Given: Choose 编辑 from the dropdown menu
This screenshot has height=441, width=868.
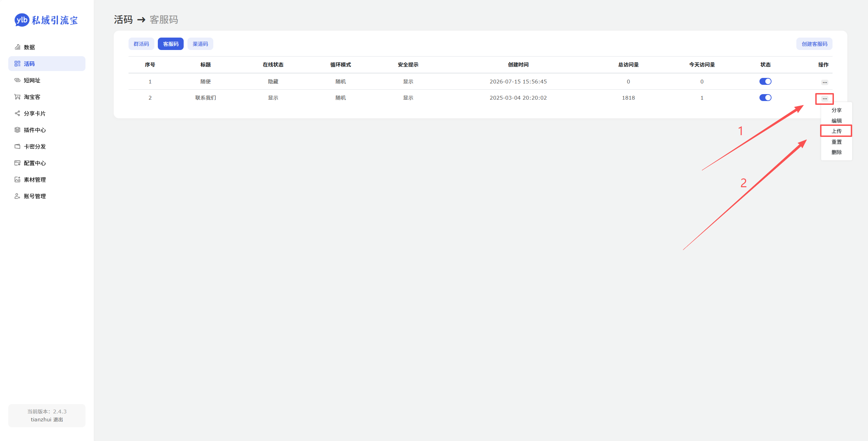Looking at the screenshot, I should [x=836, y=121].
